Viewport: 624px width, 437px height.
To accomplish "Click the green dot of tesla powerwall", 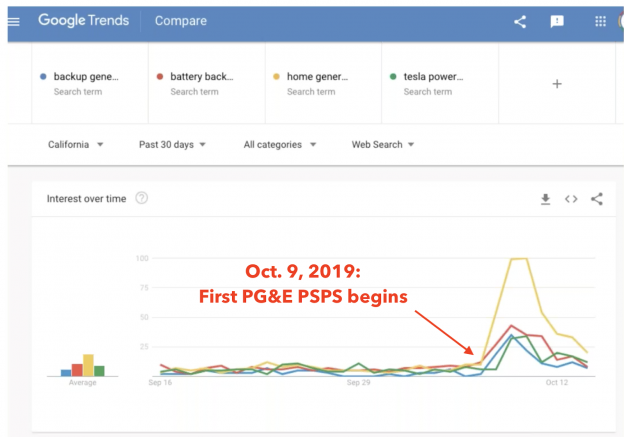I will pos(393,76).
